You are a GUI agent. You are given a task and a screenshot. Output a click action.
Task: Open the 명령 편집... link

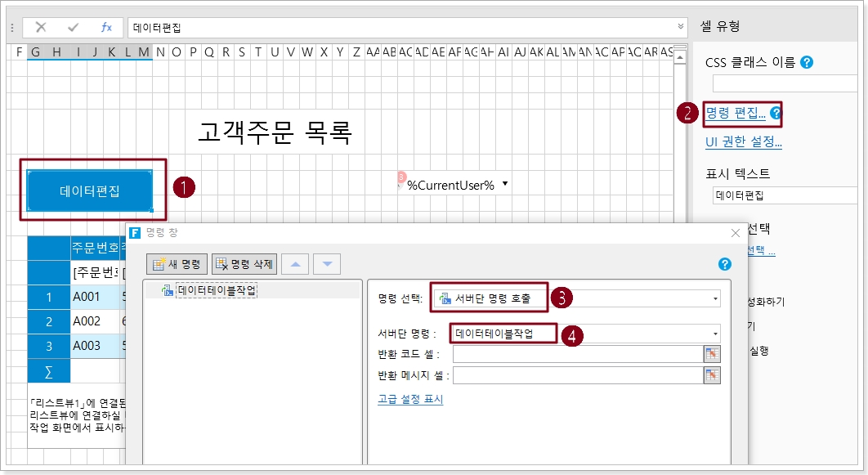(x=735, y=114)
